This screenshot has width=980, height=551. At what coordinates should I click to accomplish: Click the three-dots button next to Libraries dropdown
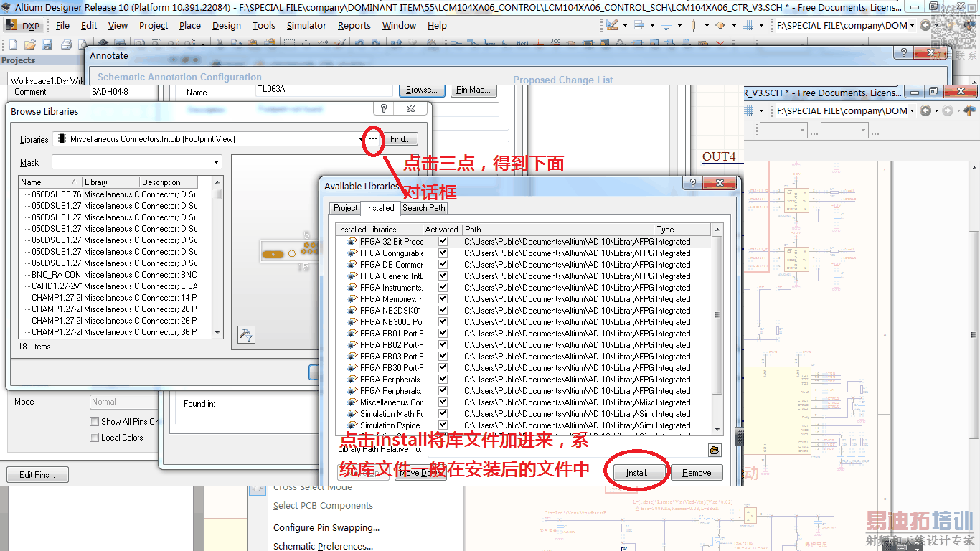(373, 138)
